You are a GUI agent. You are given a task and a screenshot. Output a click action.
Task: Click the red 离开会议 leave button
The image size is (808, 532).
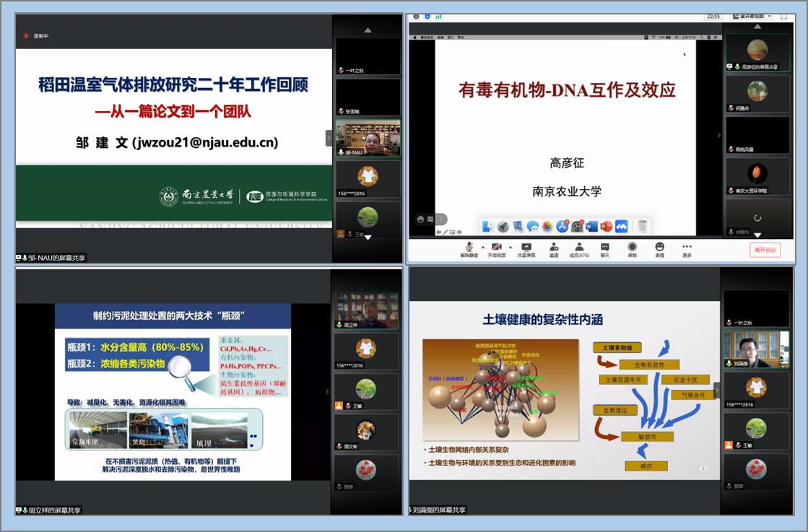click(x=764, y=250)
